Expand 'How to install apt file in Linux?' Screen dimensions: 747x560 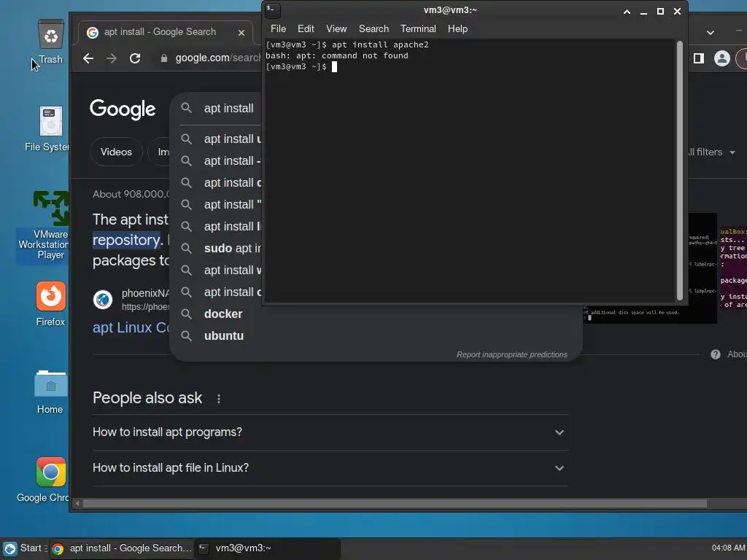[x=330, y=468]
